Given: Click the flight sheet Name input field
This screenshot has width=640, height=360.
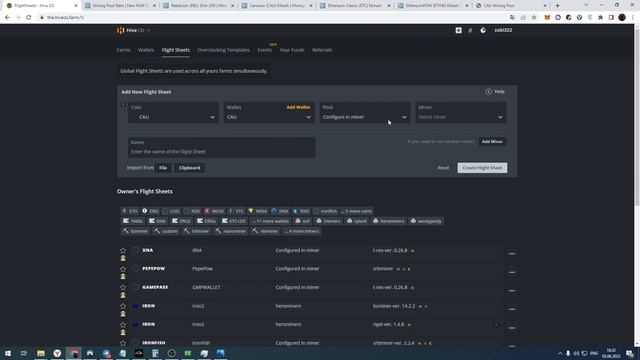Looking at the screenshot, I should pos(221,147).
